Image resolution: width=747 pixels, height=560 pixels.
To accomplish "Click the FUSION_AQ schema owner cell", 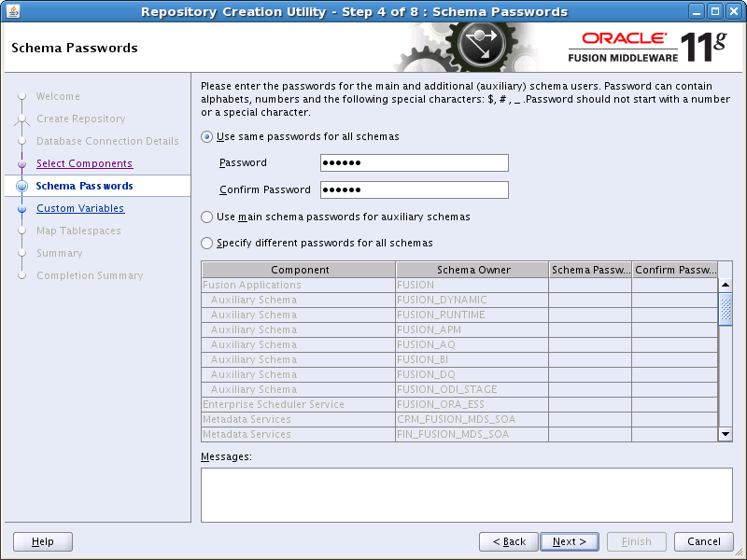I will click(x=472, y=344).
